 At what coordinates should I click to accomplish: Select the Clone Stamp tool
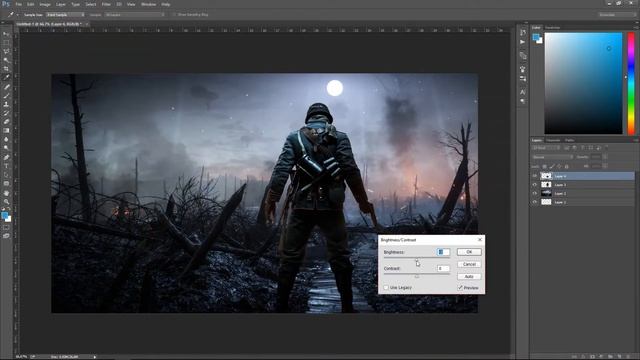[x=6, y=104]
